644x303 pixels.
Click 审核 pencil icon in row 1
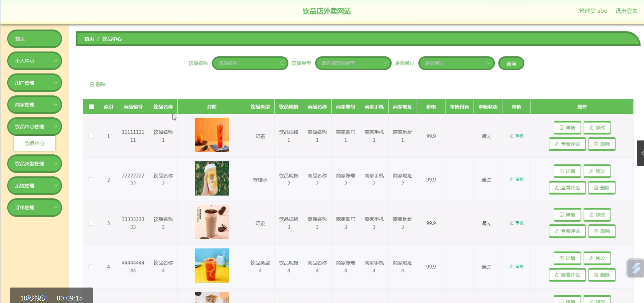click(x=512, y=136)
